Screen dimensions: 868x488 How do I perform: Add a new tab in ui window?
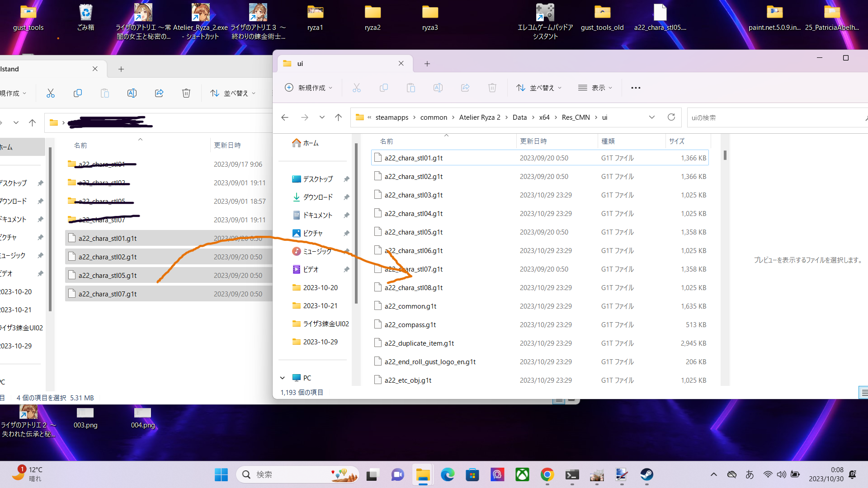(427, 64)
